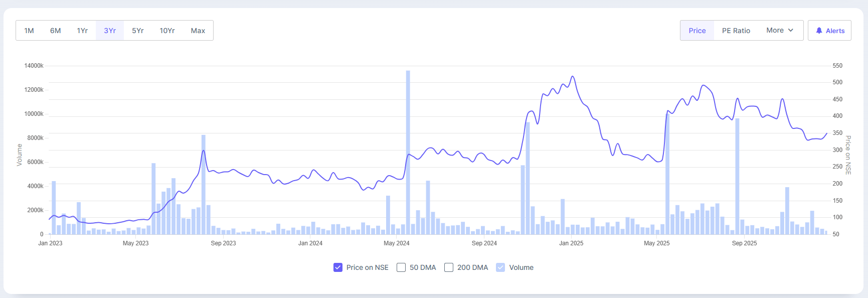This screenshot has height=298, width=868.
Task: Click the Alerts bell icon
Action: click(819, 31)
